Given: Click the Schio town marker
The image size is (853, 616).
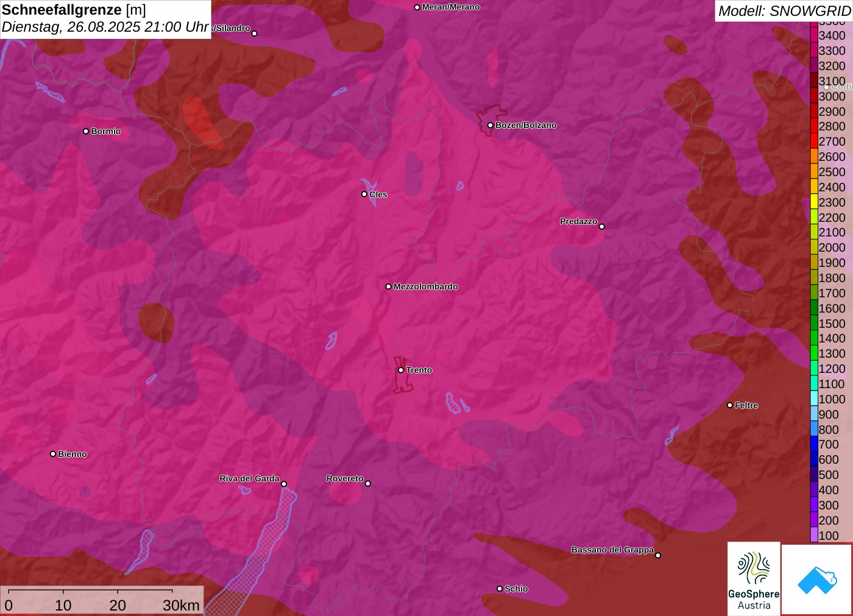Looking at the screenshot, I should tap(500, 589).
